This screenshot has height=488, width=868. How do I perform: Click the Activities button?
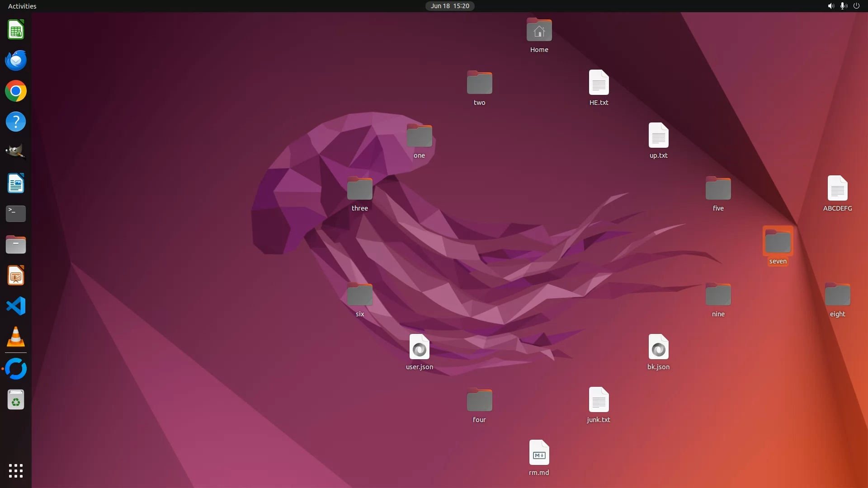click(22, 6)
